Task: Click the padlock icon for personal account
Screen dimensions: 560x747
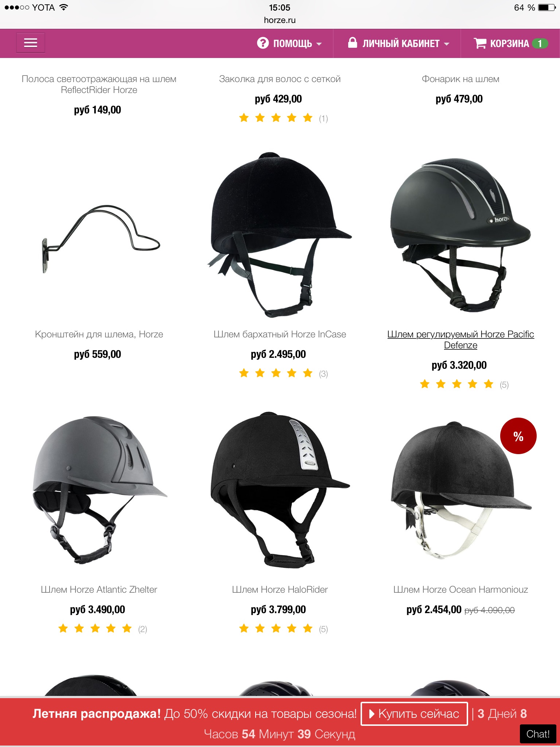Action: tap(353, 42)
